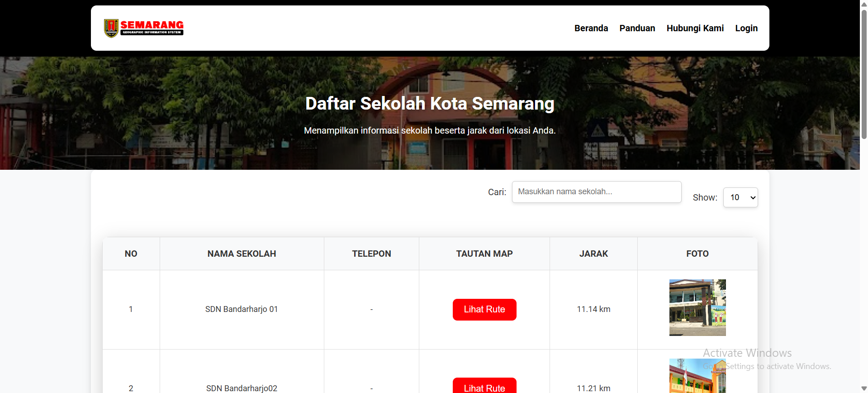This screenshot has height=393, width=868.
Task: Focus the school name search field
Action: 596,192
